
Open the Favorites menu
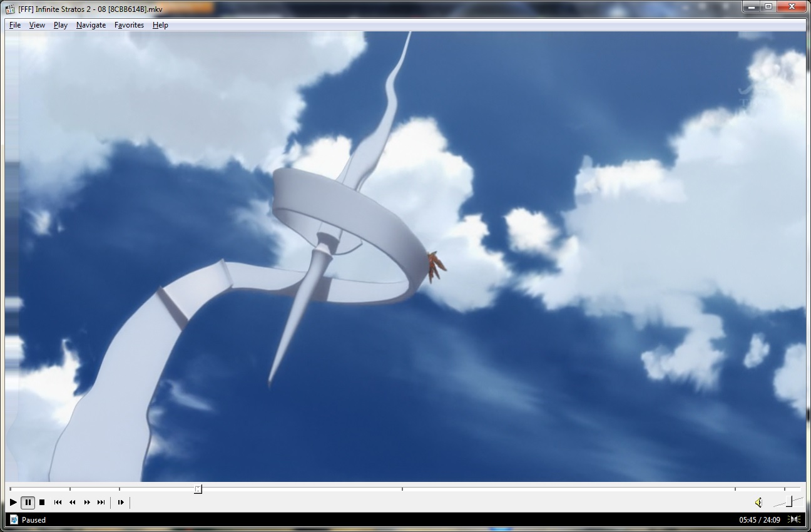click(129, 25)
